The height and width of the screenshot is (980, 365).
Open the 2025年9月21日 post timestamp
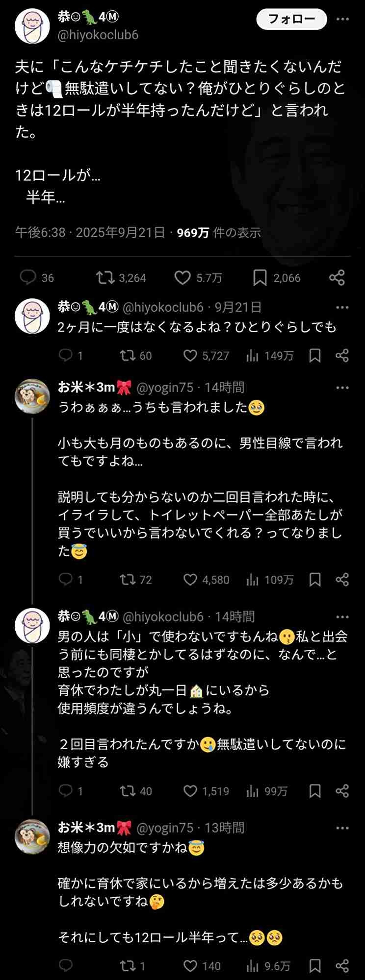click(120, 232)
